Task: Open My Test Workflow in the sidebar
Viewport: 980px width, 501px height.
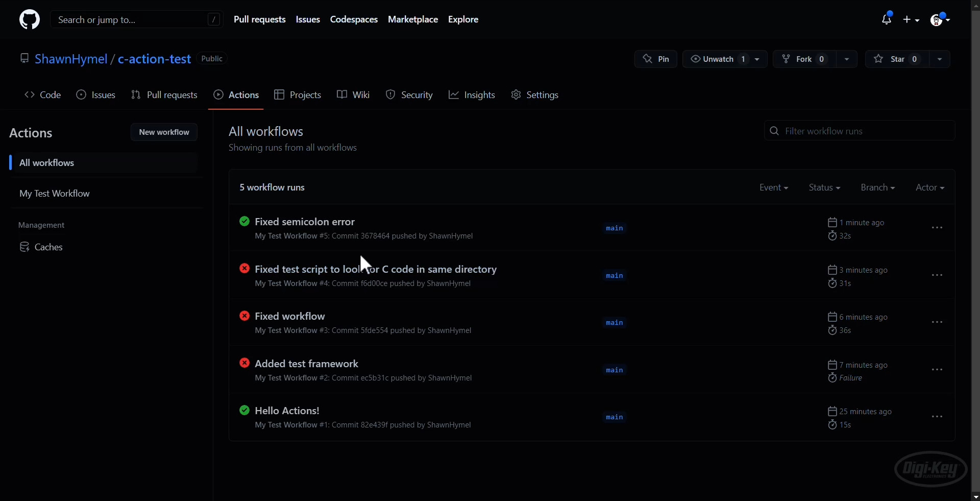Action: (x=55, y=194)
